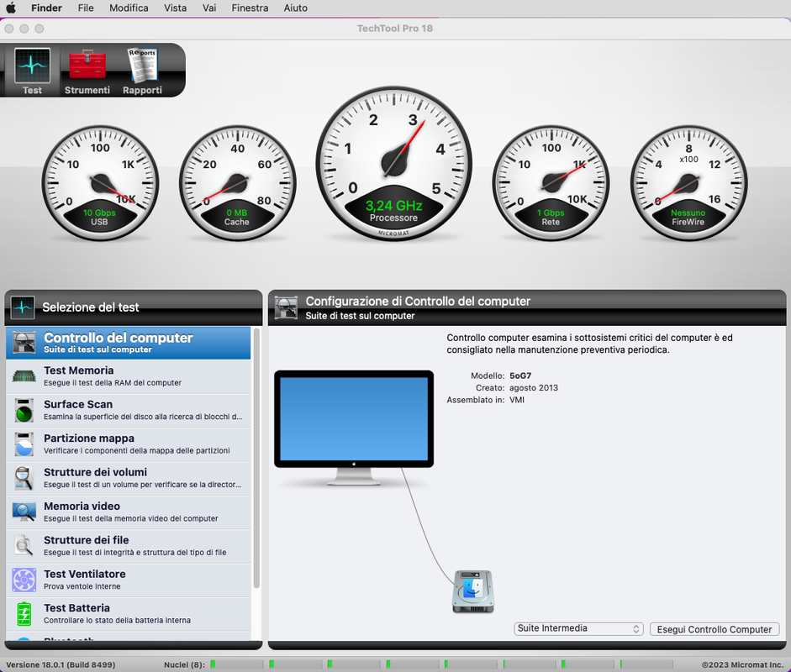This screenshot has width=791, height=672.
Task: Select Memoria video row title
Action: 82,507
